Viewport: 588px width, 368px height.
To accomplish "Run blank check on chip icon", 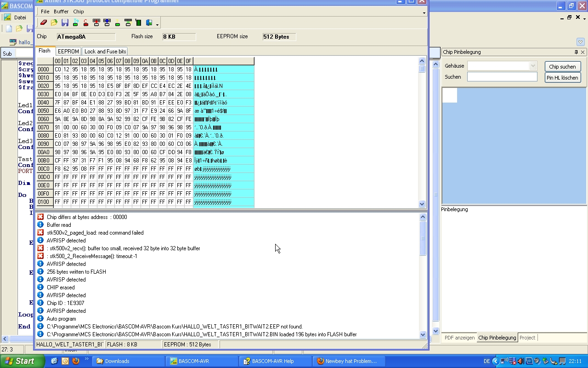I will pyautogui.click(x=118, y=23).
